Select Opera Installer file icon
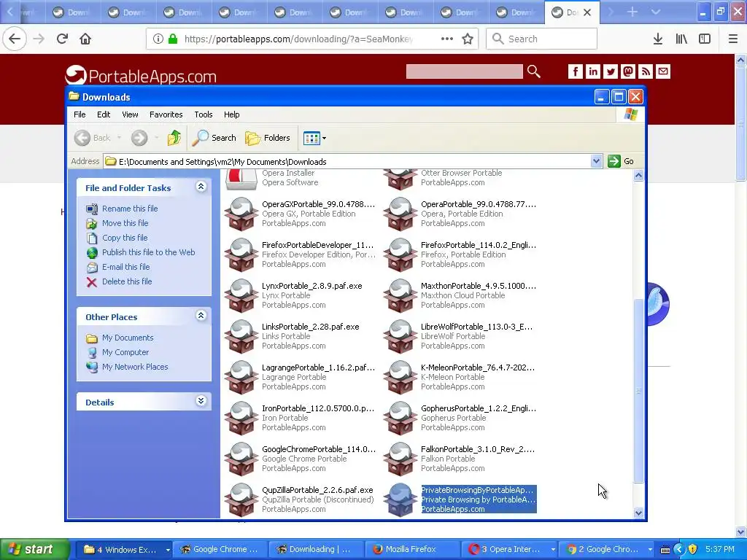Screen dimensions: 747x560 pyautogui.click(x=241, y=179)
